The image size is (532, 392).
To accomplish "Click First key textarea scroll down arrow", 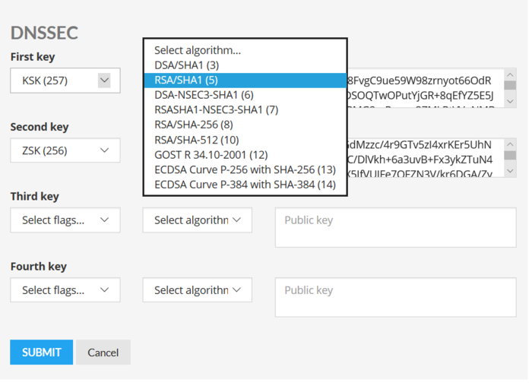I will 510,101.
